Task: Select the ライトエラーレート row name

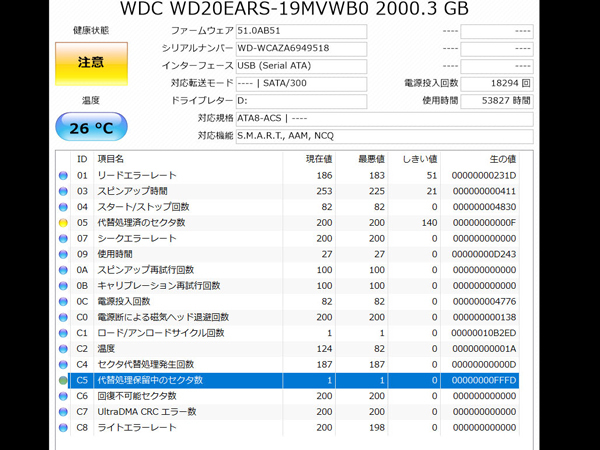Action: click(137, 428)
